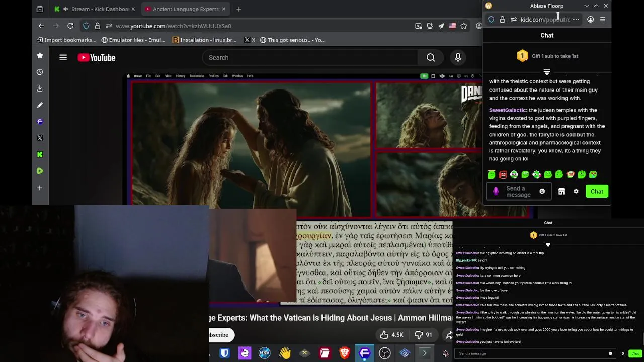
Task: Start YouTube voice search with microphone
Action: 458,58
